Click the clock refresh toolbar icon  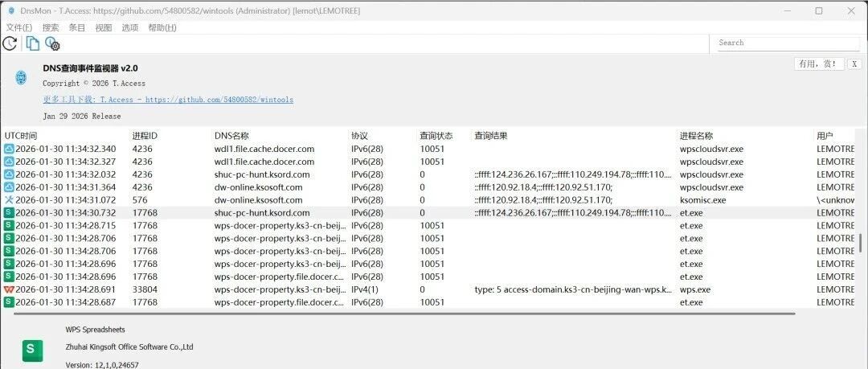[x=10, y=43]
